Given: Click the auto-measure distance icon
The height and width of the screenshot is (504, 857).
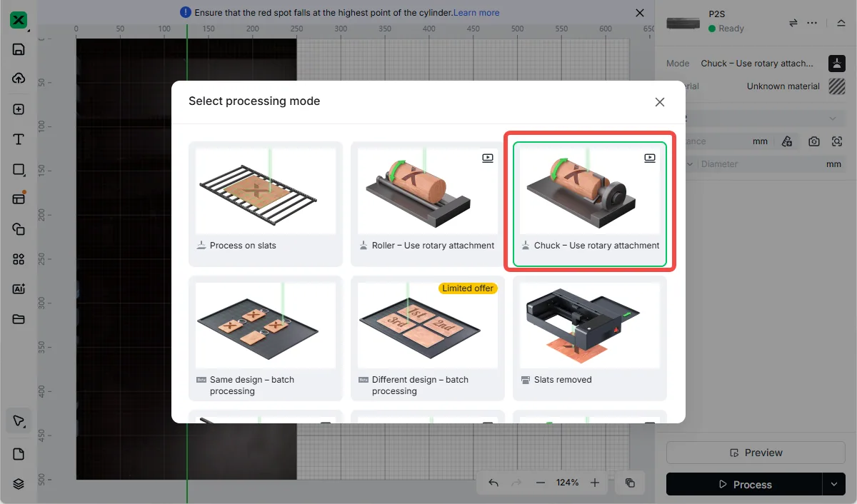Looking at the screenshot, I should tap(787, 141).
